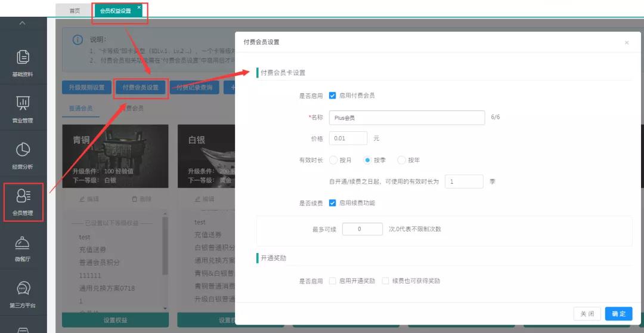This screenshot has width=644, height=333.
Task: Select 按月 radio option
Action: coord(333,160)
